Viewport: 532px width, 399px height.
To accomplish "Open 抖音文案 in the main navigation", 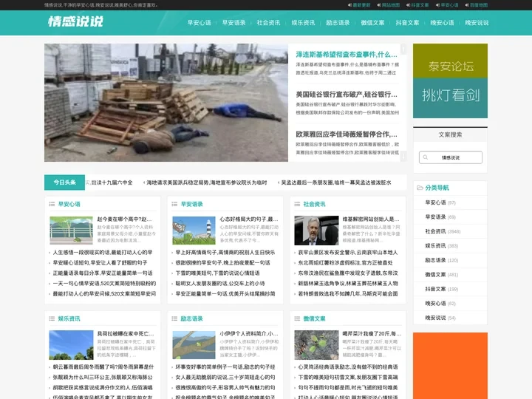I will [407, 23].
